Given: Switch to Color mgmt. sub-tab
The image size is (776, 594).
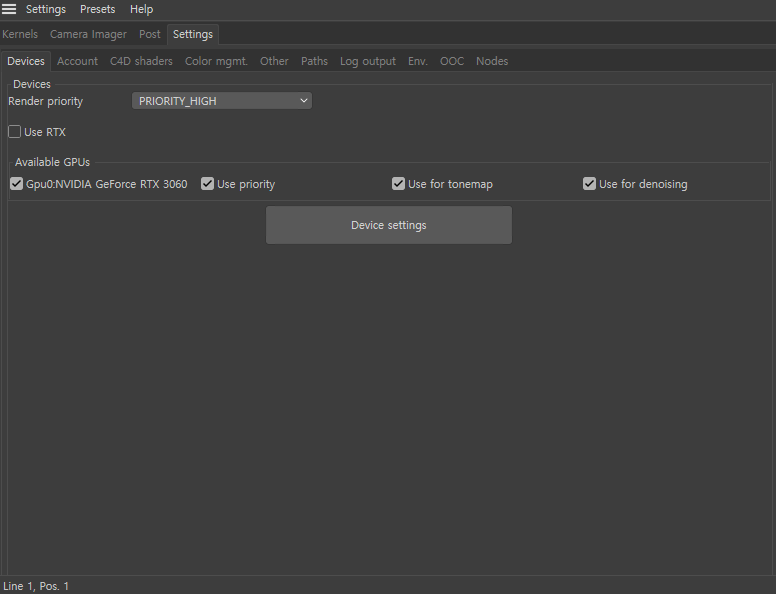Looking at the screenshot, I should [x=216, y=61].
